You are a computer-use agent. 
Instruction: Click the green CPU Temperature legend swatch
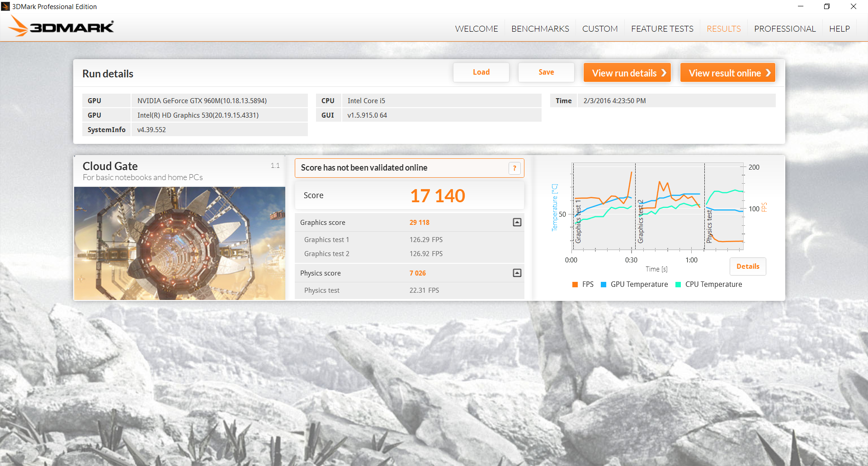pyautogui.click(x=678, y=285)
